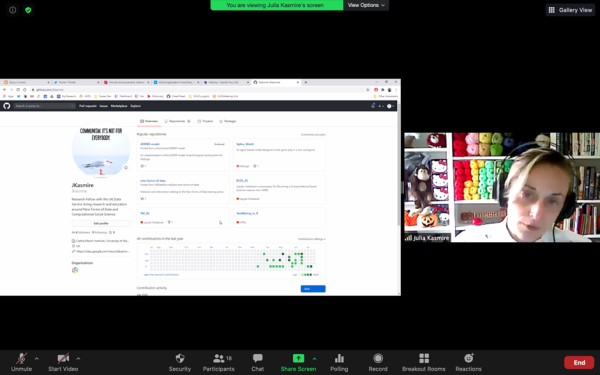This screenshot has width=600, height=375.
Task: Click the browser home button
Action: 24,90
